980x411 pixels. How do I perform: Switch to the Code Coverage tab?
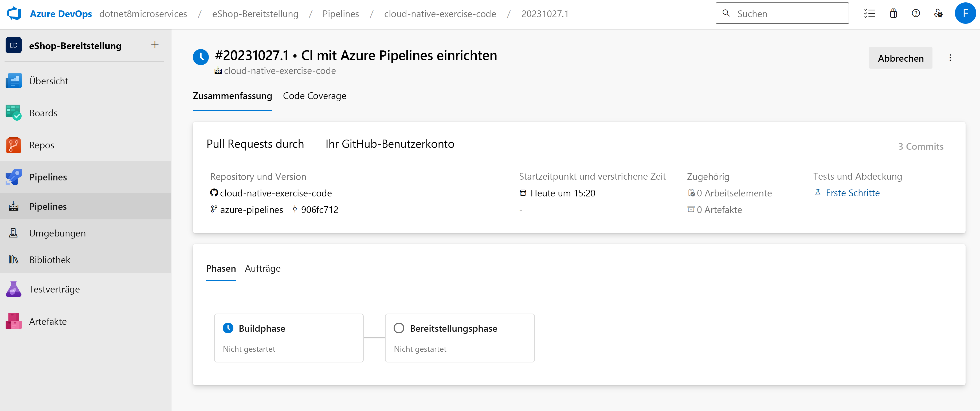[314, 96]
